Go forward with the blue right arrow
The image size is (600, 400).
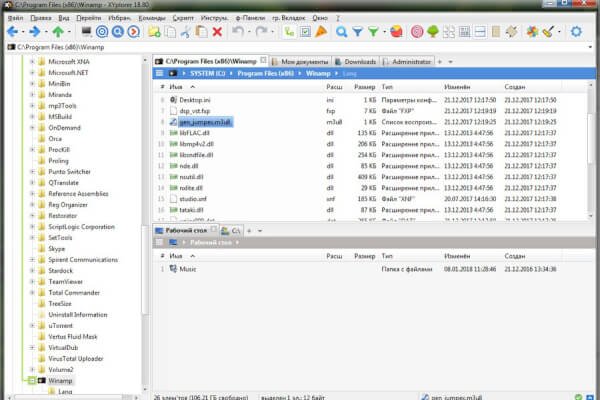(x=35, y=32)
